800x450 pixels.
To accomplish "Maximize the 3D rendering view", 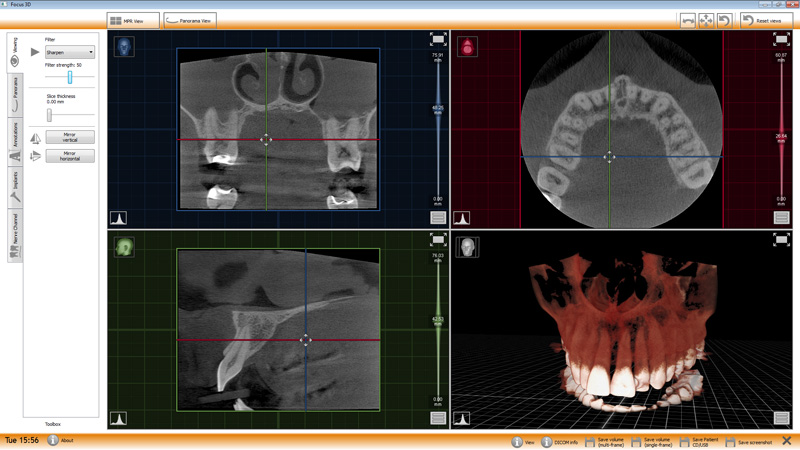I will pyautogui.click(x=781, y=240).
